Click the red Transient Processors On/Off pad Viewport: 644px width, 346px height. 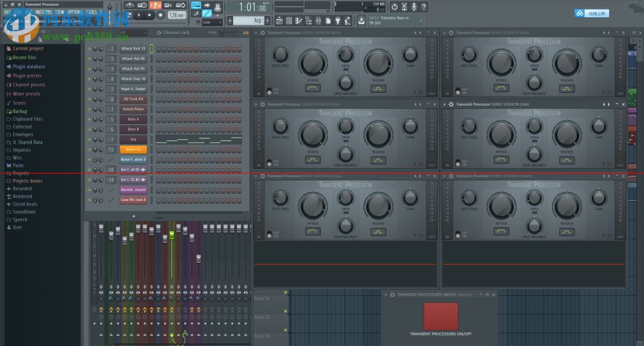click(440, 316)
